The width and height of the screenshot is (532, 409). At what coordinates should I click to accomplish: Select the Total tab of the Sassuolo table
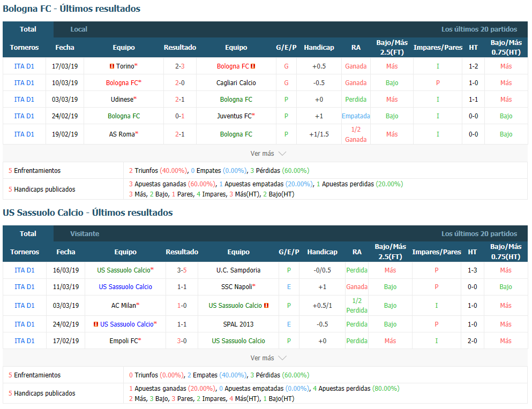click(28, 233)
